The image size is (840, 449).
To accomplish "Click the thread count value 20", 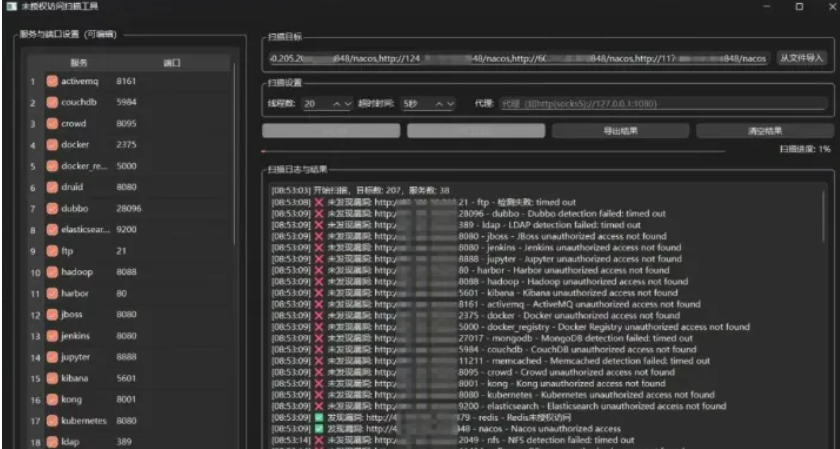I will tap(310, 104).
